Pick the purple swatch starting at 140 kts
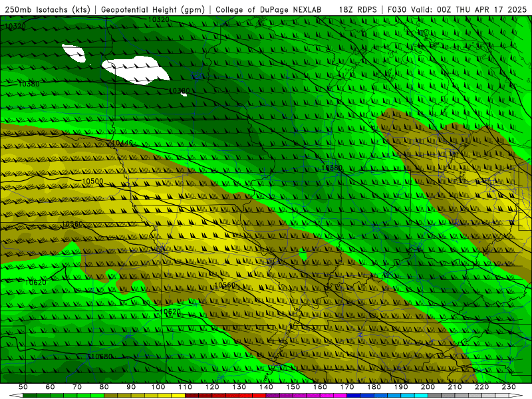Viewport: 532px width, 399px height. pos(273,395)
